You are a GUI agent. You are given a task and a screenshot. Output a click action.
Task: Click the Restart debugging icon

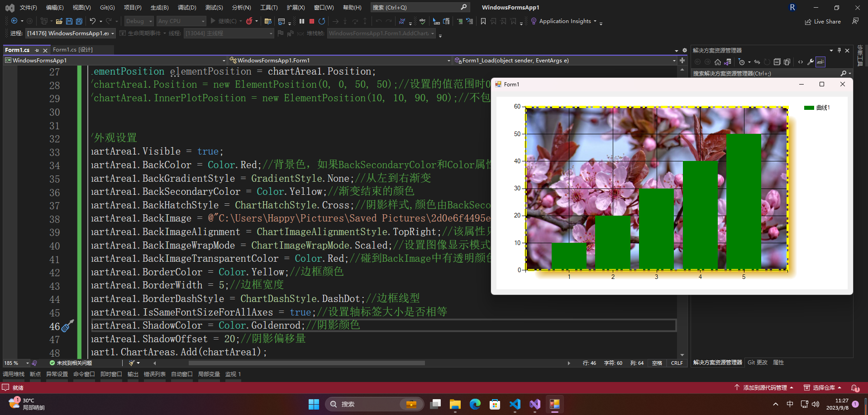pyautogui.click(x=322, y=21)
